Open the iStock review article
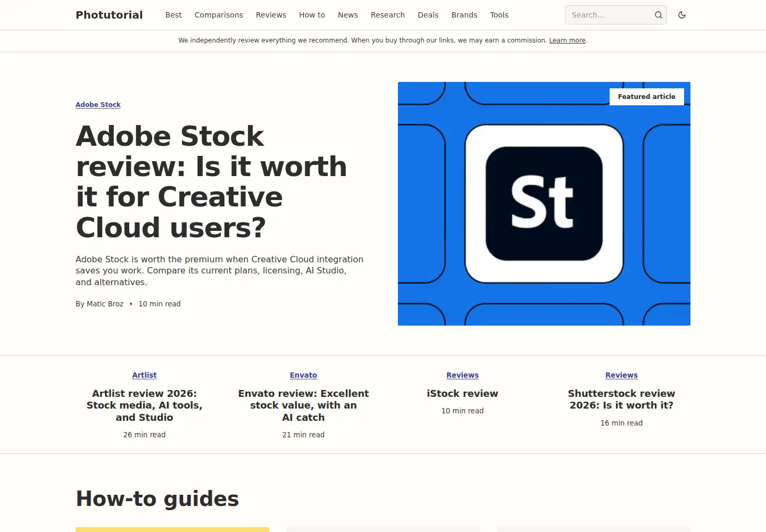 coord(462,394)
